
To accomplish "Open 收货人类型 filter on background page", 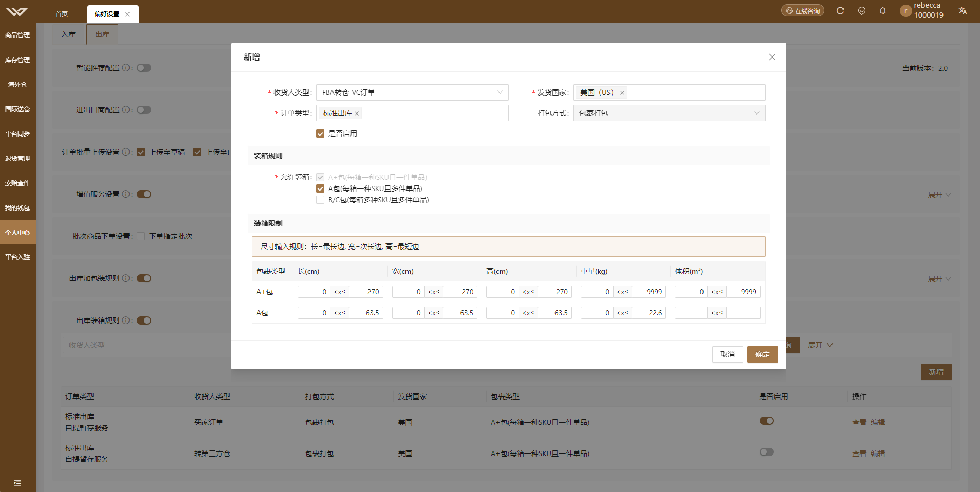I will [147, 345].
